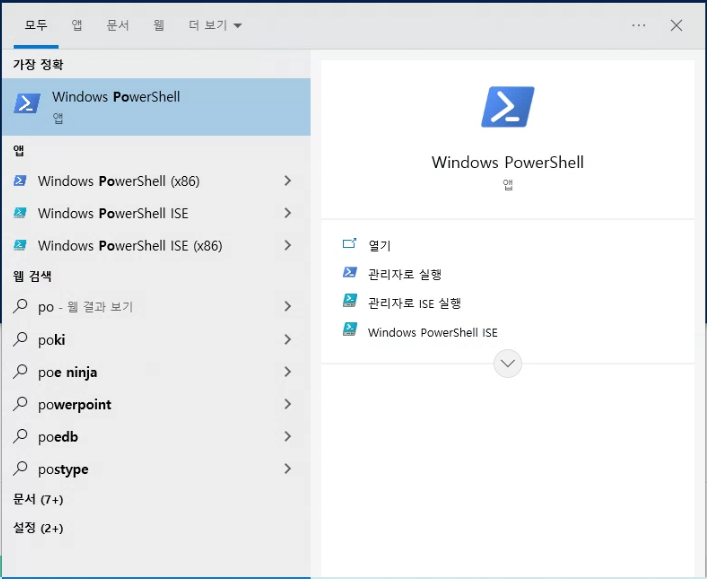This screenshot has height=579, width=707.
Task: Expand more actions with the down-chevron circle
Action: [508, 363]
